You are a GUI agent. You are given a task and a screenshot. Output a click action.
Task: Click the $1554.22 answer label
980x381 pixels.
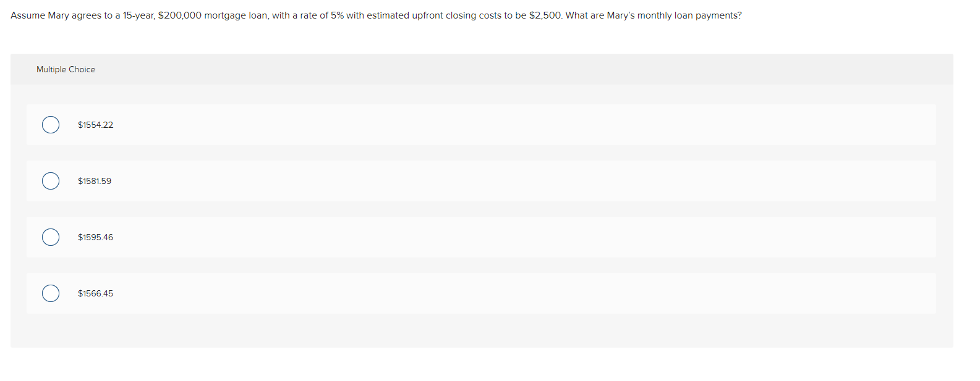click(95, 125)
